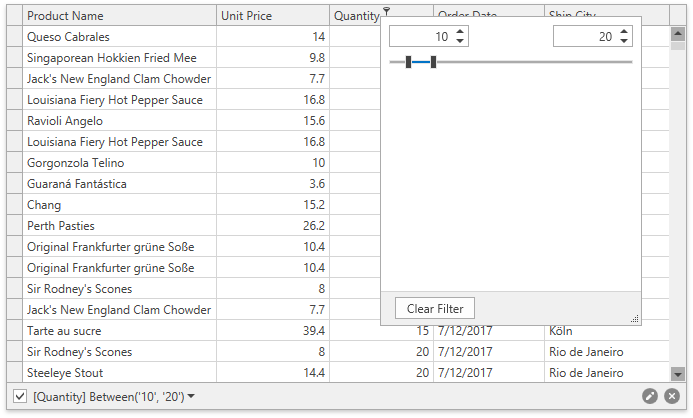Viewport: 693px width, 418px height.
Task: Decrease the maximum value spinner of 20
Action: coord(624,41)
